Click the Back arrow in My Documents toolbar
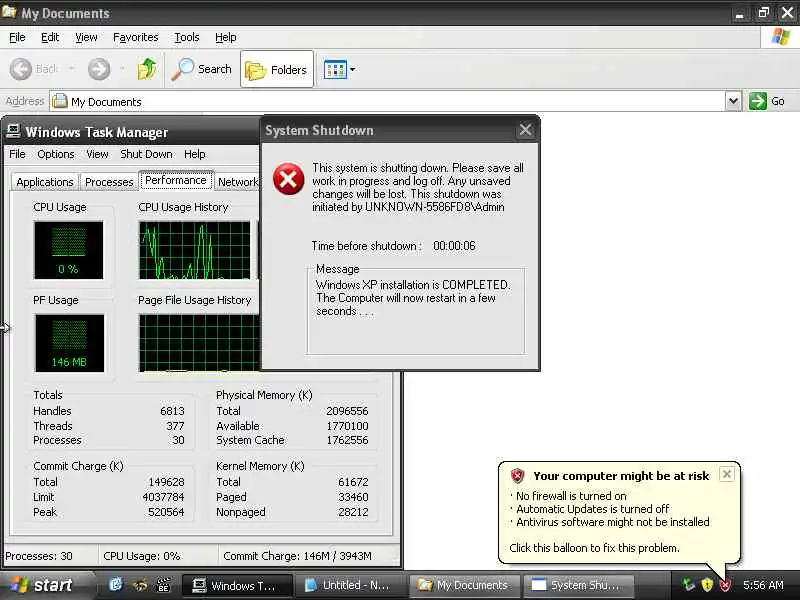The height and width of the screenshot is (600, 800). pyautogui.click(x=21, y=69)
